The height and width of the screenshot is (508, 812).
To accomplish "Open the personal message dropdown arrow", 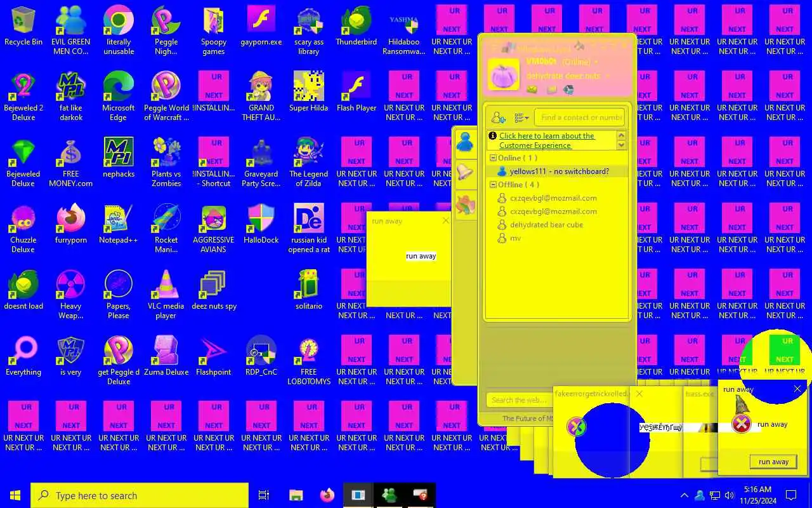I will [607, 76].
